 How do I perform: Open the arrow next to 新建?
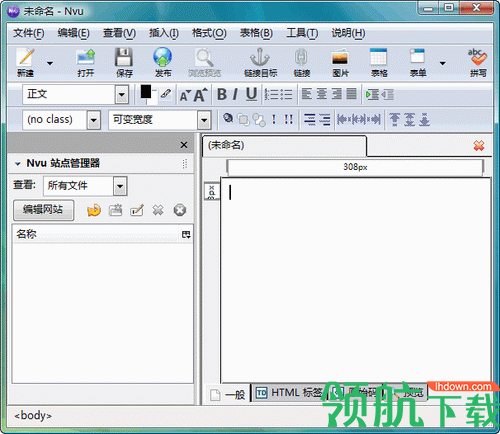[x=50, y=63]
